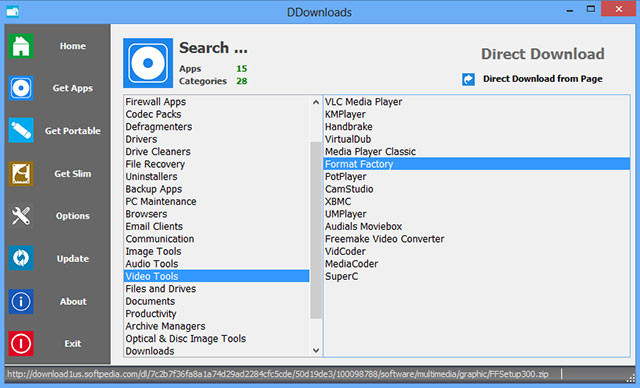This screenshot has height=388, width=640.
Task: Click the large blue disc icon beside Search
Action: pos(148,63)
